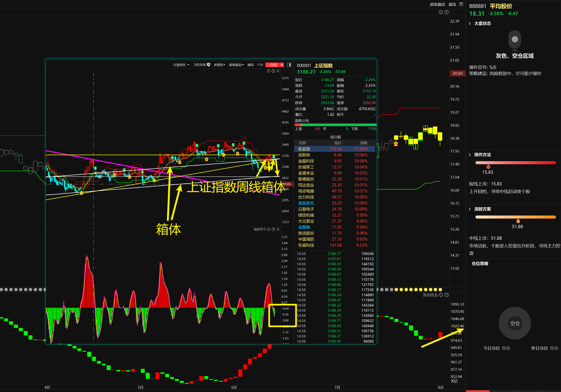Expand 超级叠加 dropdown in index window toolbar
The image size is (561, 392).
(x=236, y=65)
